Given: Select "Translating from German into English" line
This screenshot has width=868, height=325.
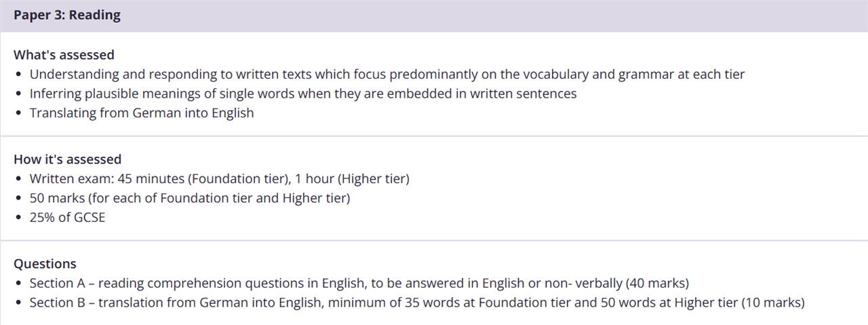Looking at the screenshot, I should click(141, 113).
